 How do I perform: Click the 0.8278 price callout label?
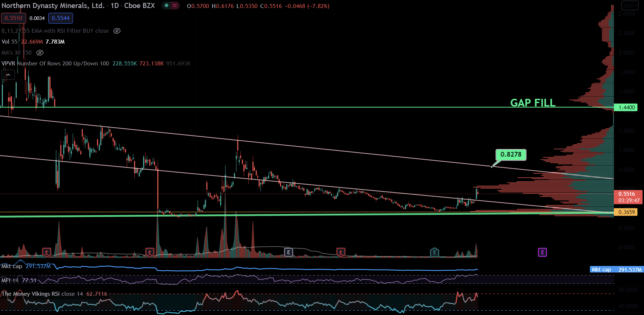tap(511, 154)
